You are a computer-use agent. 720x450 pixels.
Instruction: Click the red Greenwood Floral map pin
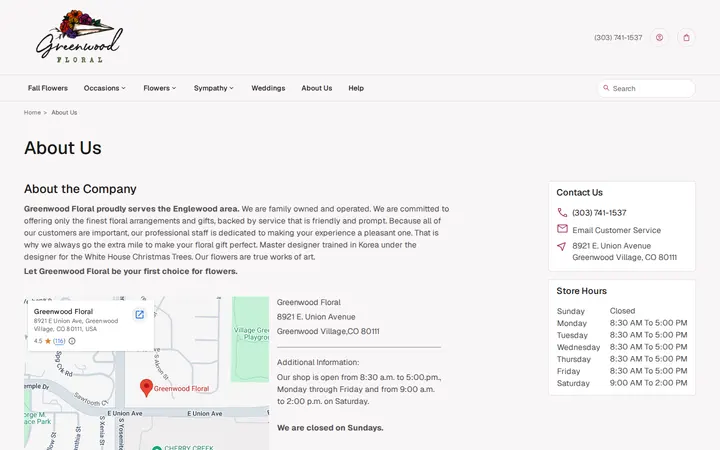(x=146, y=388)
